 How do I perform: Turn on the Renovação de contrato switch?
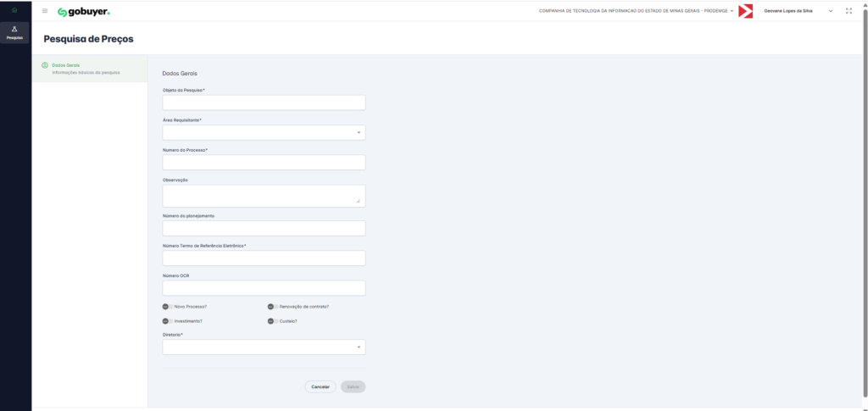[272, 306]
